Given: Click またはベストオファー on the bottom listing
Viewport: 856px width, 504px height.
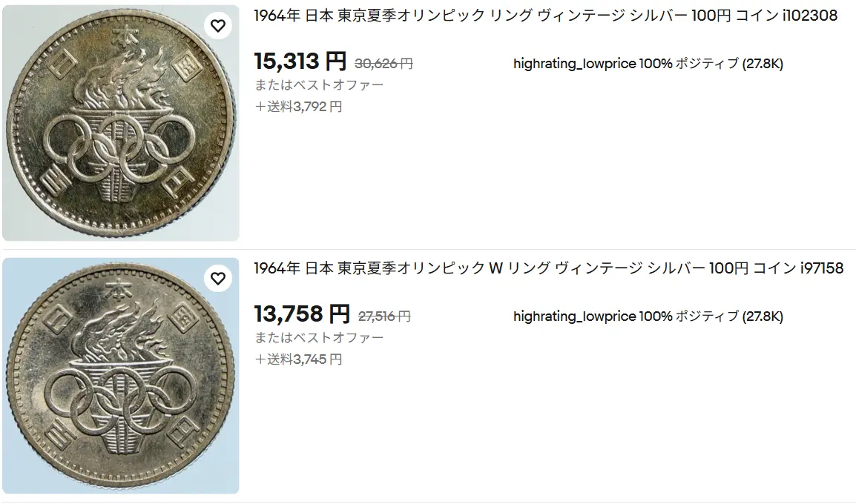Looking at the screenshot, I should tap(318, 337).
